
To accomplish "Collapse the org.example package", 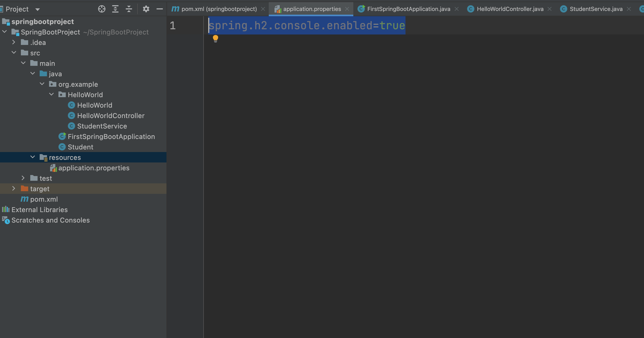I will coord(42,84).
